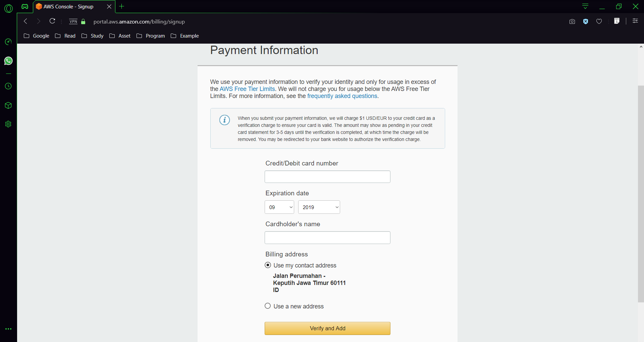644x342 pixels.
Task: Open WhatsApp in the sidebar
Action: click(8, 61)
